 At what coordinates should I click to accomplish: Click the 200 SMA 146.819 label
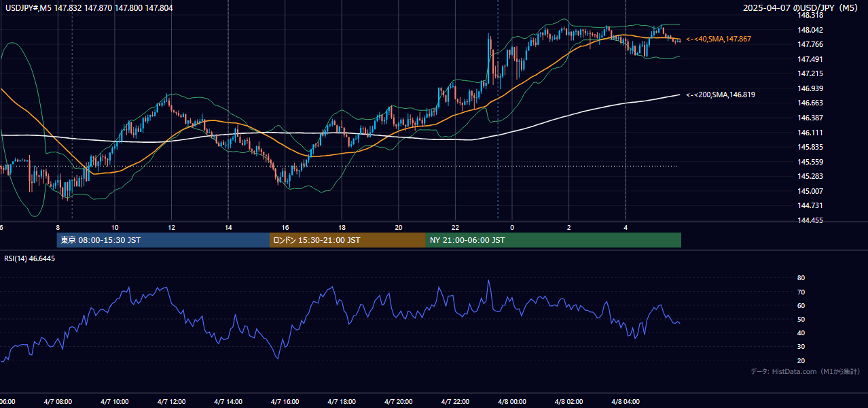coord(721,95)
